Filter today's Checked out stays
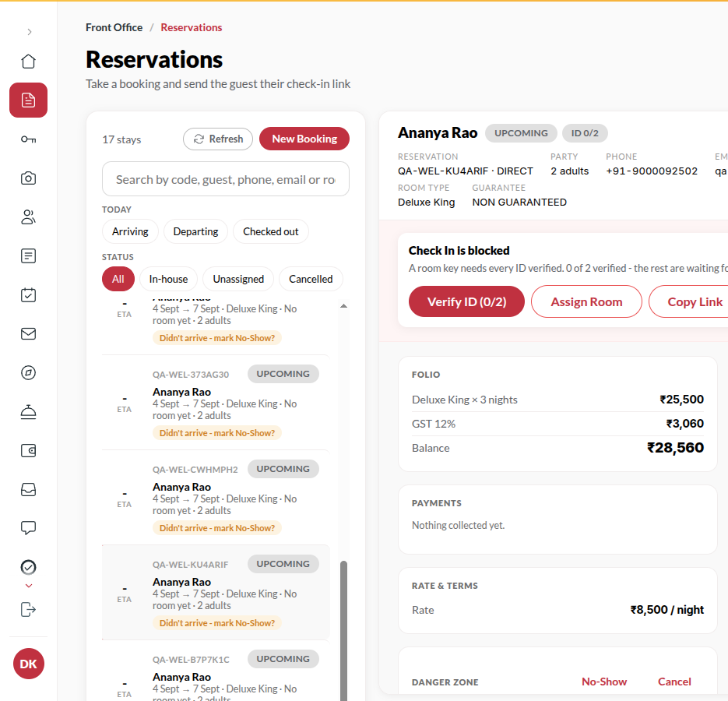The image size is (728, 701). 271,231
